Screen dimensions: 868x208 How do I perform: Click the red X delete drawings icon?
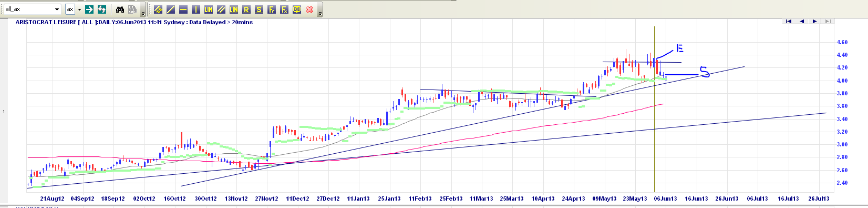tap(309, 9)
